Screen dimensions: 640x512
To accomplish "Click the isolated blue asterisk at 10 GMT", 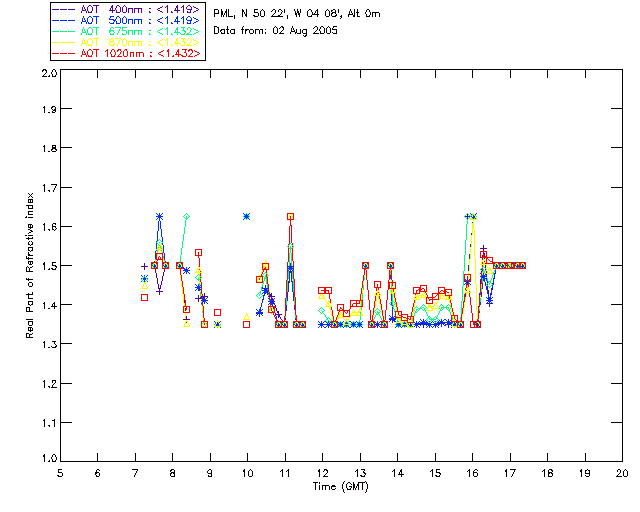I will (247, 216).
